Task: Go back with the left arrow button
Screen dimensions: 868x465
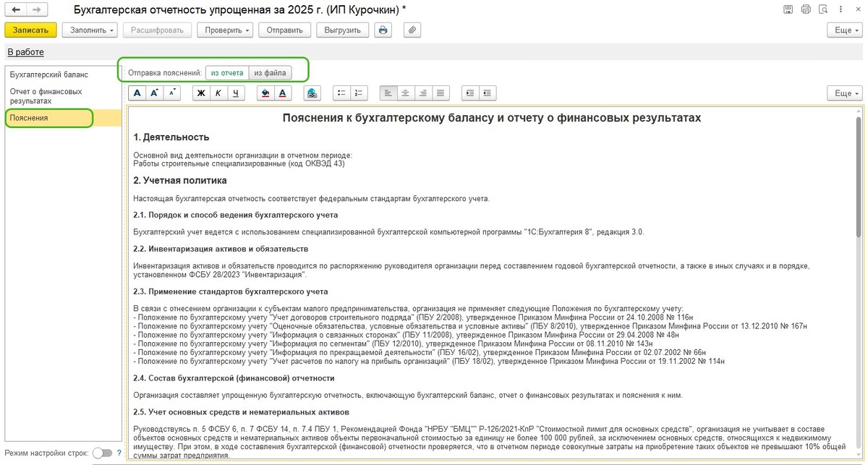Action: 16,10
